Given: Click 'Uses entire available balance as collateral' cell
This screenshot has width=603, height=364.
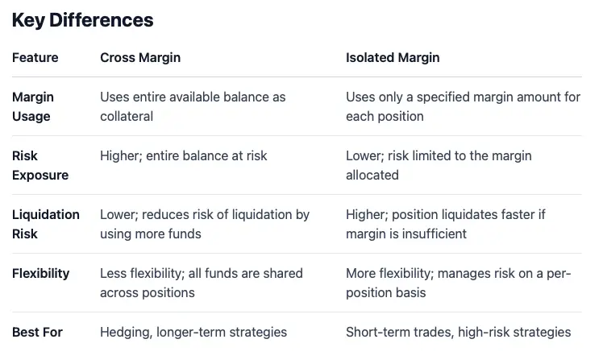Looking at the screenshot, I should click(x=193, y=106).
